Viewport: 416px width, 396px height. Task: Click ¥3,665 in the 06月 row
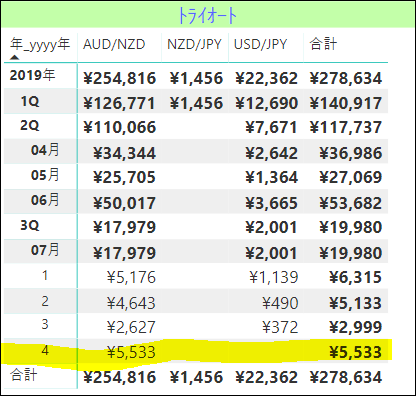coord(271,203)
